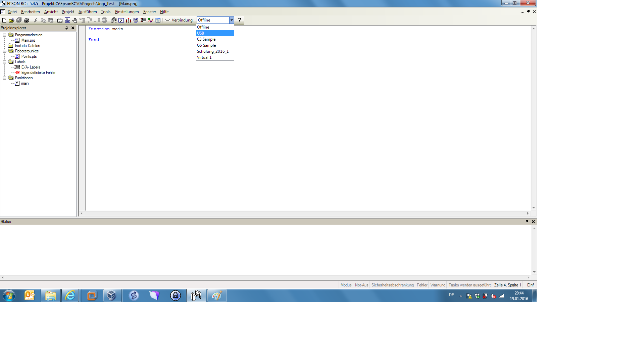
Task: Select Points.pts in the project explorer
Action: click(29, 56)
